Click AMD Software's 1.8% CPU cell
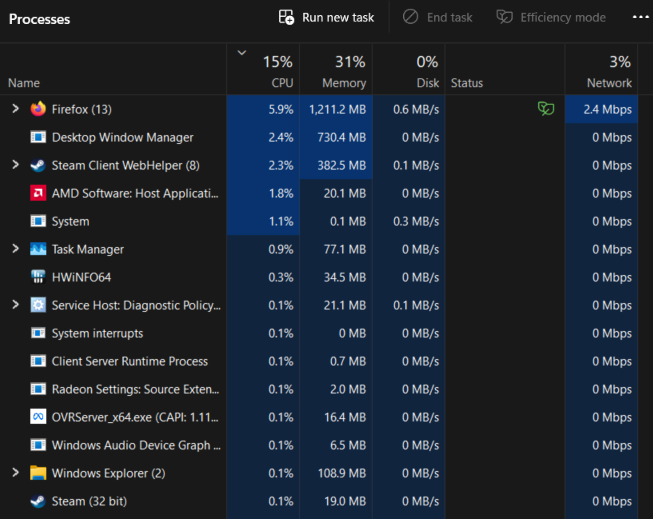Viewport: 653px width, 519px height. tap(263, 193)
